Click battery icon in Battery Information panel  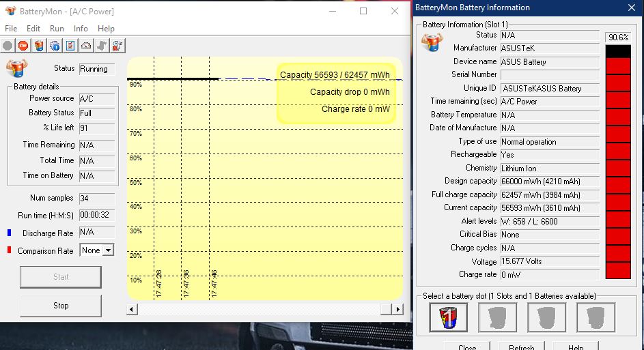[432, 42]
